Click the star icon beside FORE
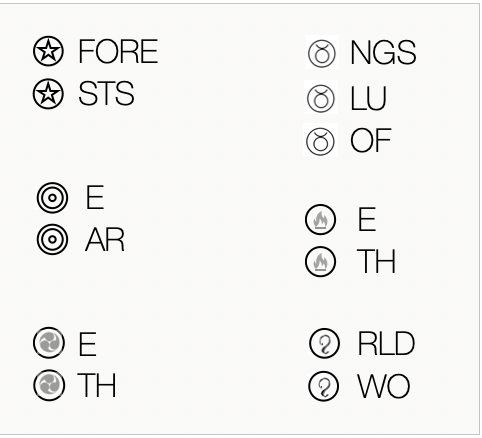Screen dimensions: 482x438 pyautogui.click(x=48, y=51)
